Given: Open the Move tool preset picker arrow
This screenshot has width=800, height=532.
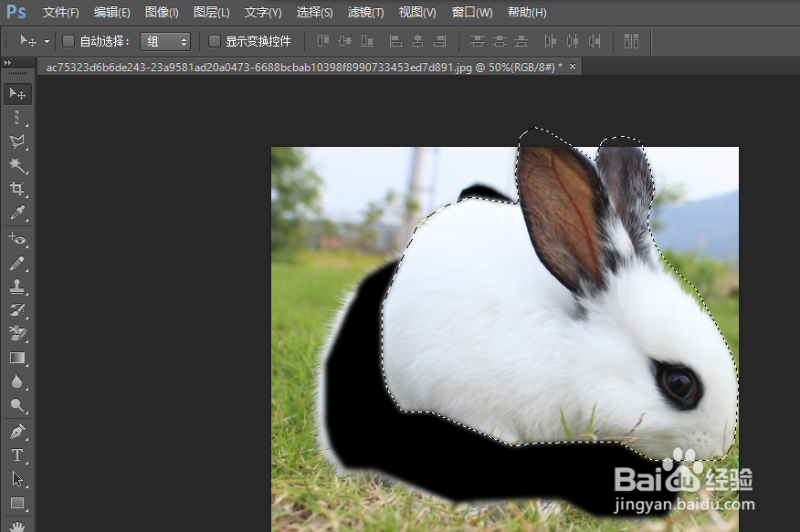Looking at the screenshot, I should point(47,41).
